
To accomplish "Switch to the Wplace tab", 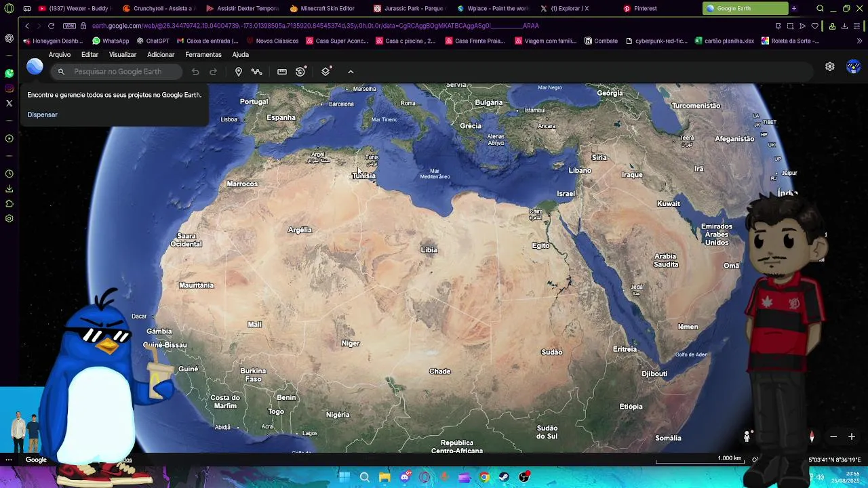I will tap(493, 8).
